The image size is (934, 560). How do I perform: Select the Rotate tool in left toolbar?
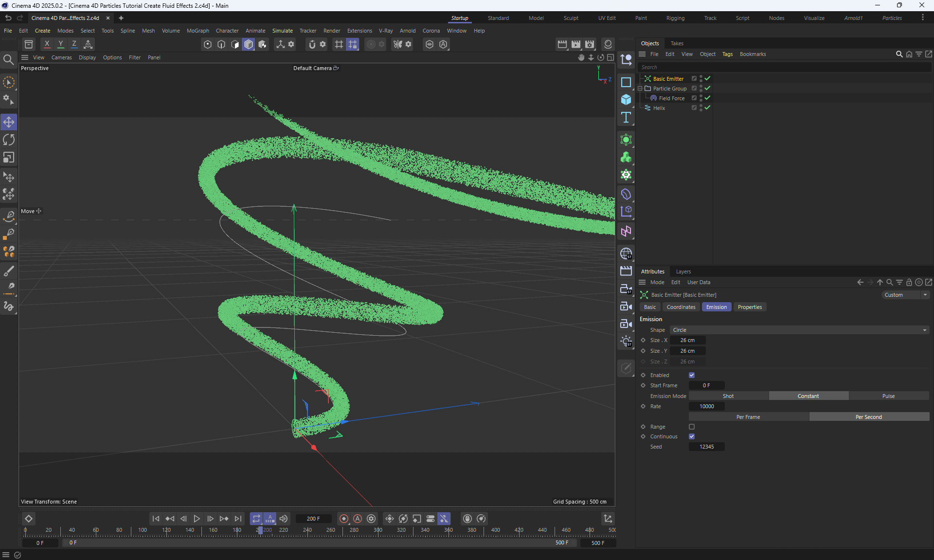pos(9,140)
